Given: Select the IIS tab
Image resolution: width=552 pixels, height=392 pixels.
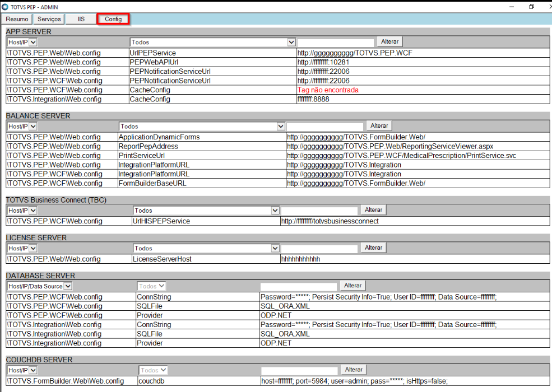Looking at the screenshot, I should coord(81,19).
